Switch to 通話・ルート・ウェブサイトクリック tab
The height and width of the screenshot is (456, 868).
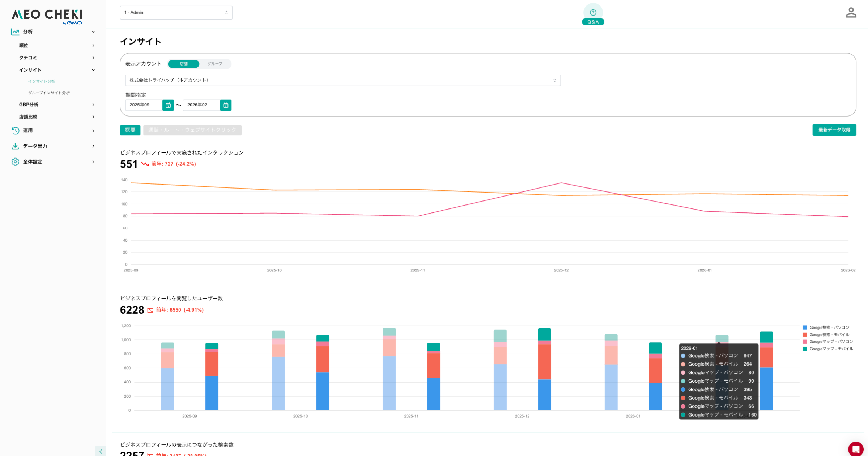(192, 130)
